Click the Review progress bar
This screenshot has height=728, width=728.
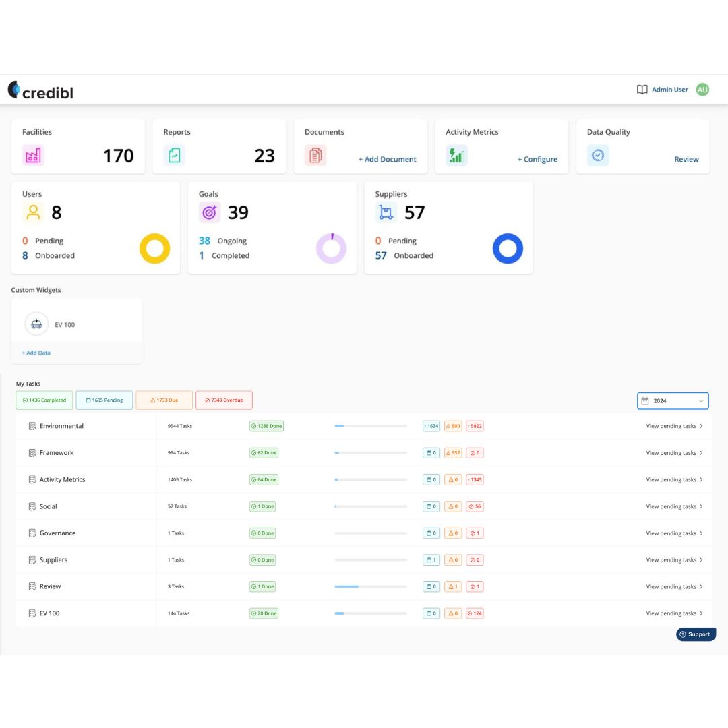[x=371, y=587]
